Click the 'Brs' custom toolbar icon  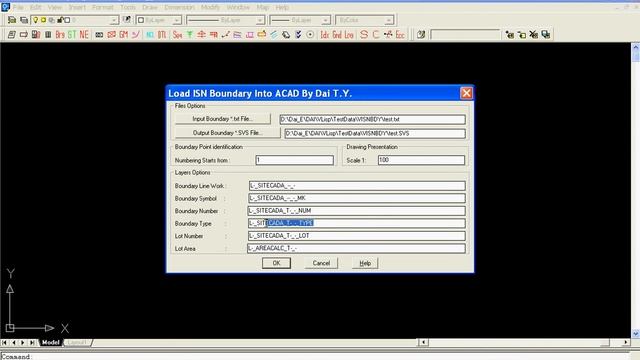60,35
